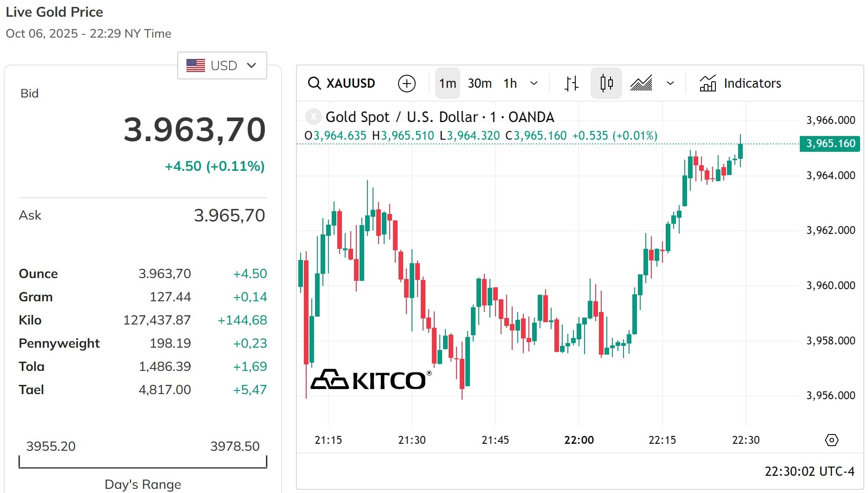This screenshot has height=493, width=868.
Task: Open the USD currency dropdown
Action: (222, 65)
